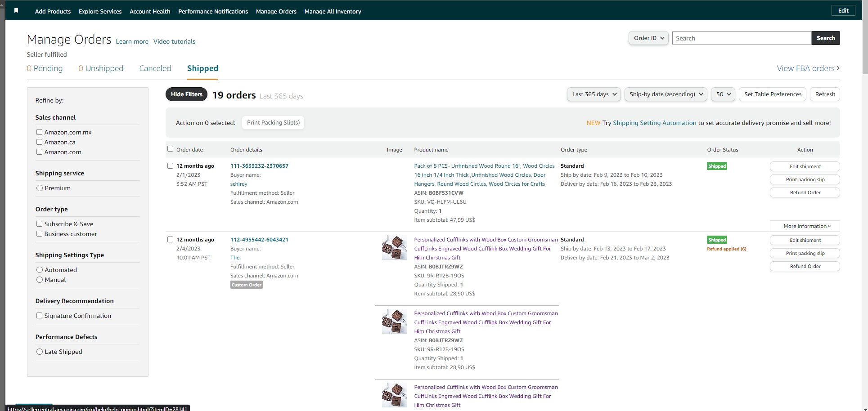Select Manual shipping settings type
Screen dimensions: 868x411
[40, 280]
